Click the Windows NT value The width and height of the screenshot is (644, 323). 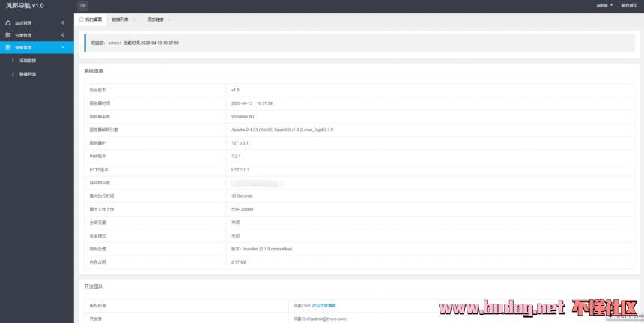[243, 117]
